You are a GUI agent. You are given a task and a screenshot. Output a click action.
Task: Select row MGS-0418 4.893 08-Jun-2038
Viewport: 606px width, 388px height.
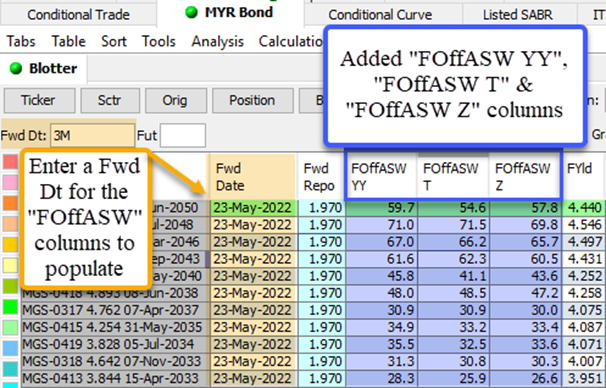(x=114, y=294)
